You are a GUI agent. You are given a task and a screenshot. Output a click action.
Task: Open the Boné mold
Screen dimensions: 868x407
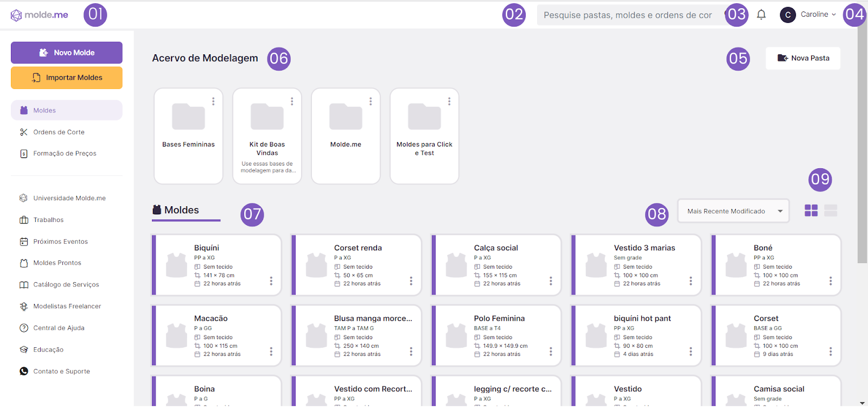click(x=776, y=265)
